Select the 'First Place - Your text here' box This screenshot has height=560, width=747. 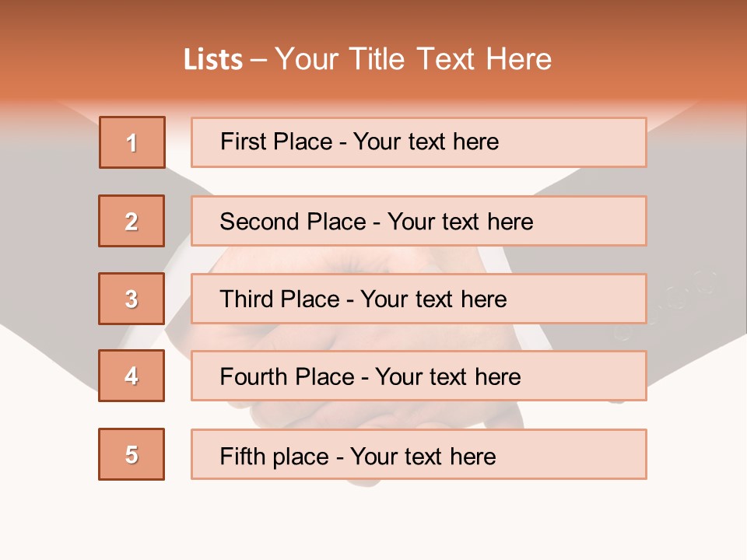click(419, 142)
